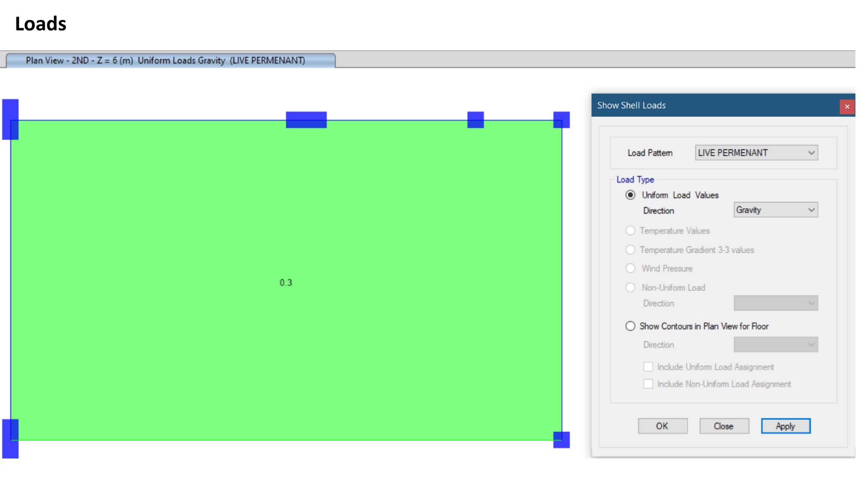Click the OK button
Image resolution: width=868 pixels, height=488 pixels.
[662, 426]
